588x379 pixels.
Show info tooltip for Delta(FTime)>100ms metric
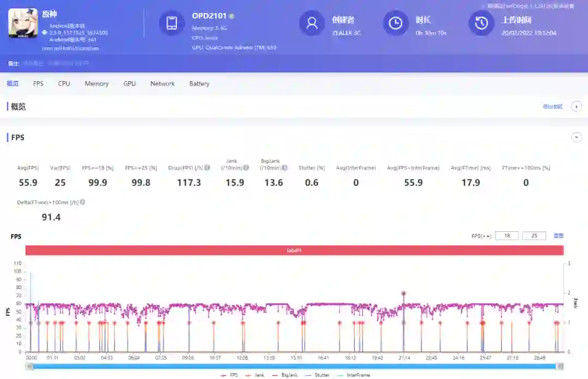83,202
